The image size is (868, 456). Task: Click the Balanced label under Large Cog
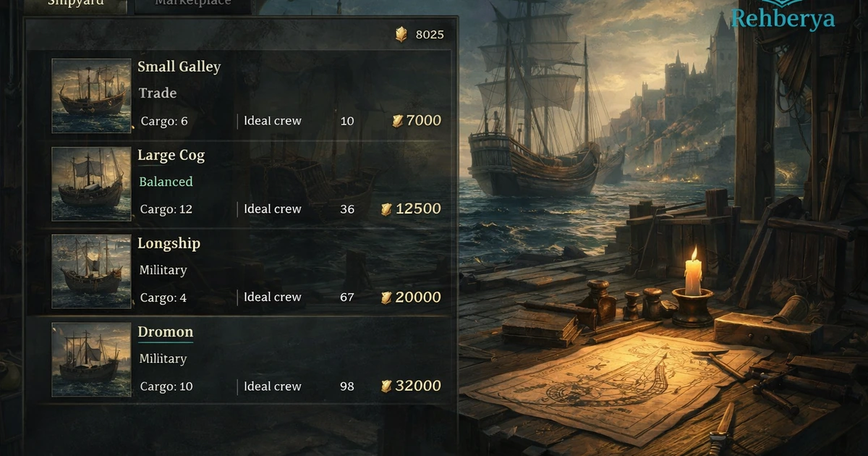[x=166, y=182]
